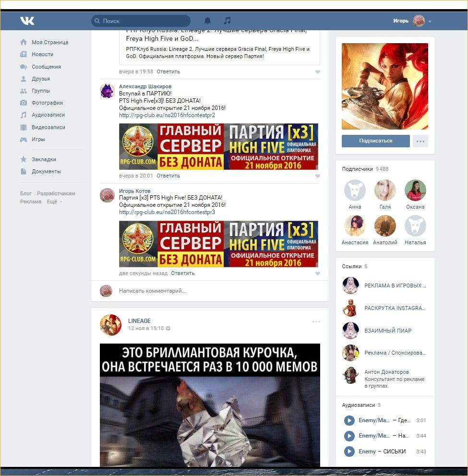Open Новости feed

coord(43,54)
